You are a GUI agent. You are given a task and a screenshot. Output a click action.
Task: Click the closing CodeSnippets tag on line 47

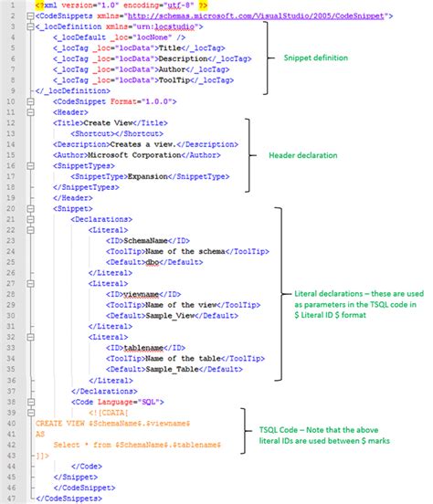coord(69,499)
